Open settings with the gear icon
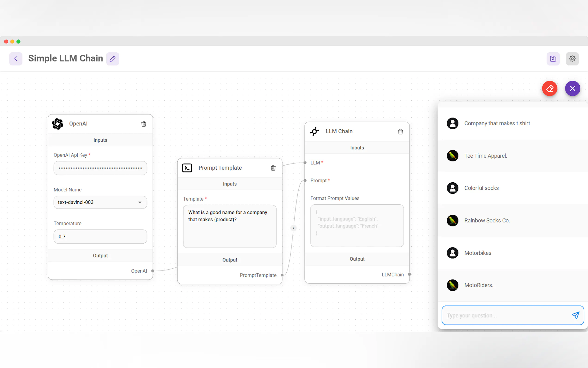The height and width of the screenshot is (368, 588). [x=572, y=59]
